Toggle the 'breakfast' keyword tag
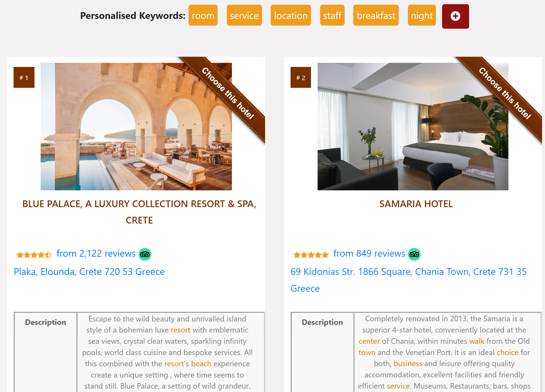The height and width of the screenshot is (392, 545). tap(376, 15)
